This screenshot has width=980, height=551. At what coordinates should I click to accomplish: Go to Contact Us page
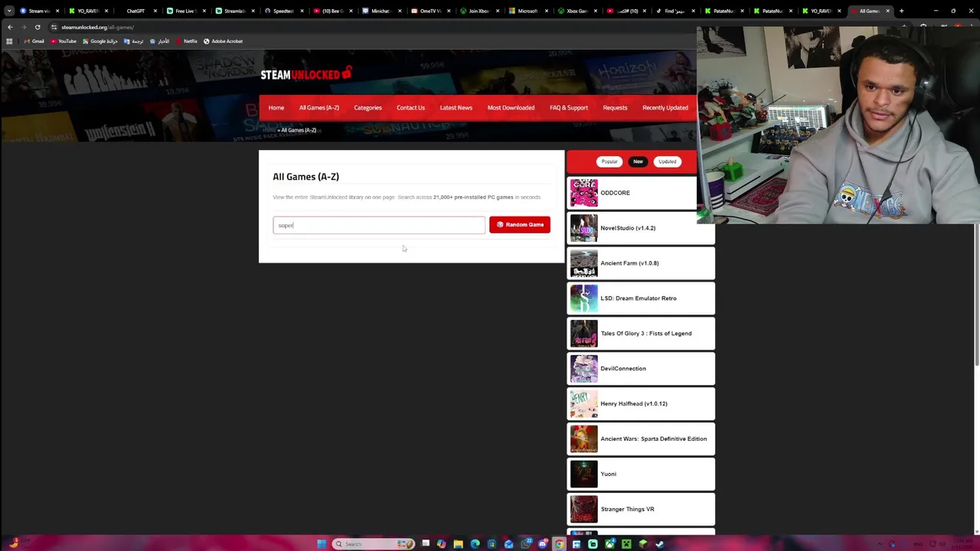pos(410,108)
